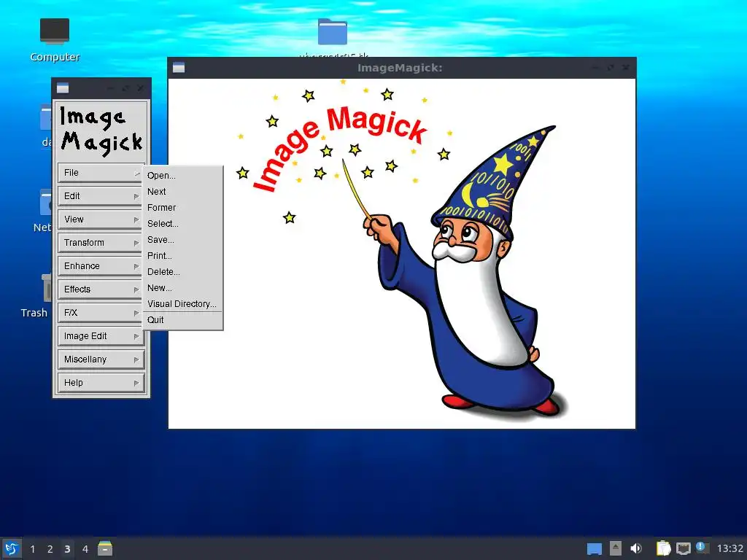Click the Enhance row's arrow indicator
This screenshot has height=560, width=747.
tap(136, 266)
